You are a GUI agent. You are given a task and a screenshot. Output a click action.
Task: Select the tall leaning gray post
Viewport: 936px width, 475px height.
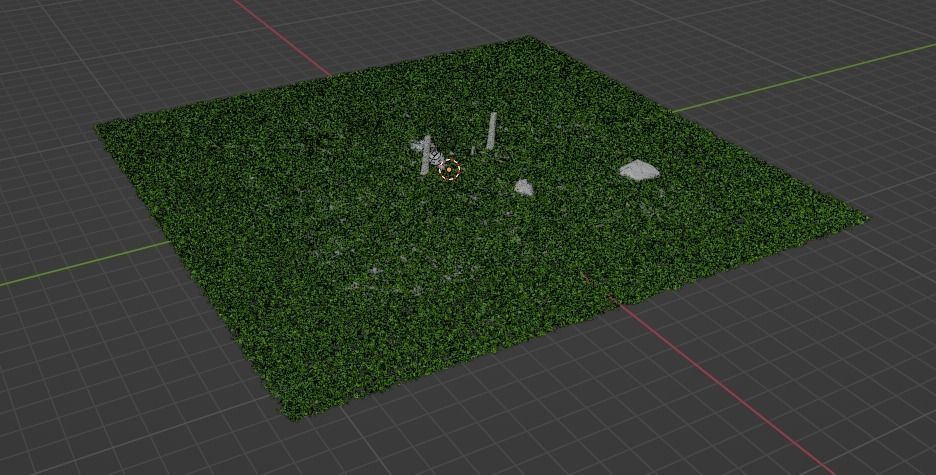click(x=491, y=131)
